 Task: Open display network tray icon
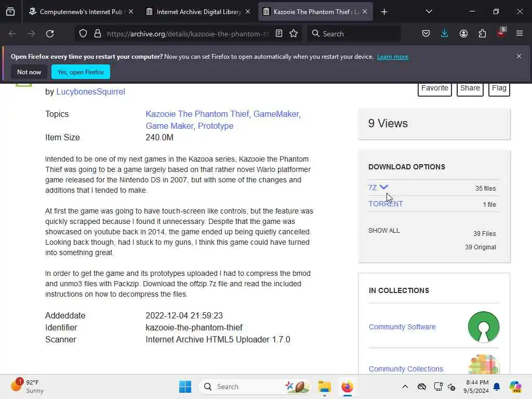click(438, 387)
